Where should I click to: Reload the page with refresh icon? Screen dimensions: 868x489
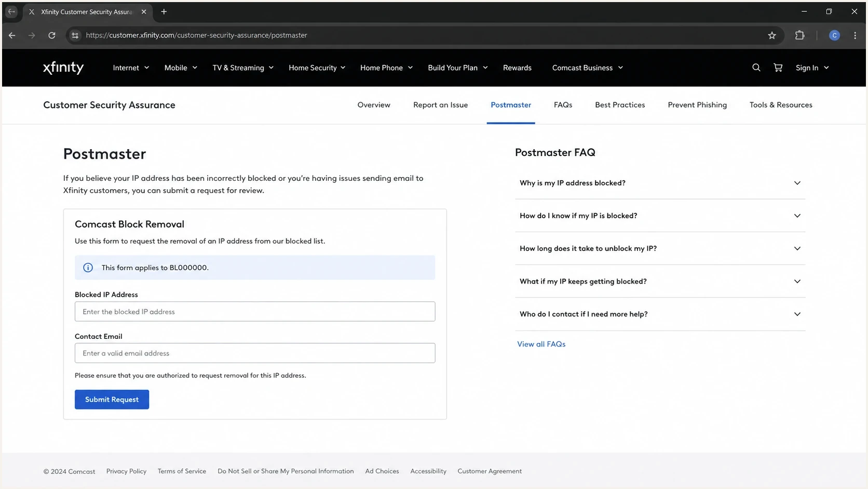pyautogui.click(x=52, y=35)
